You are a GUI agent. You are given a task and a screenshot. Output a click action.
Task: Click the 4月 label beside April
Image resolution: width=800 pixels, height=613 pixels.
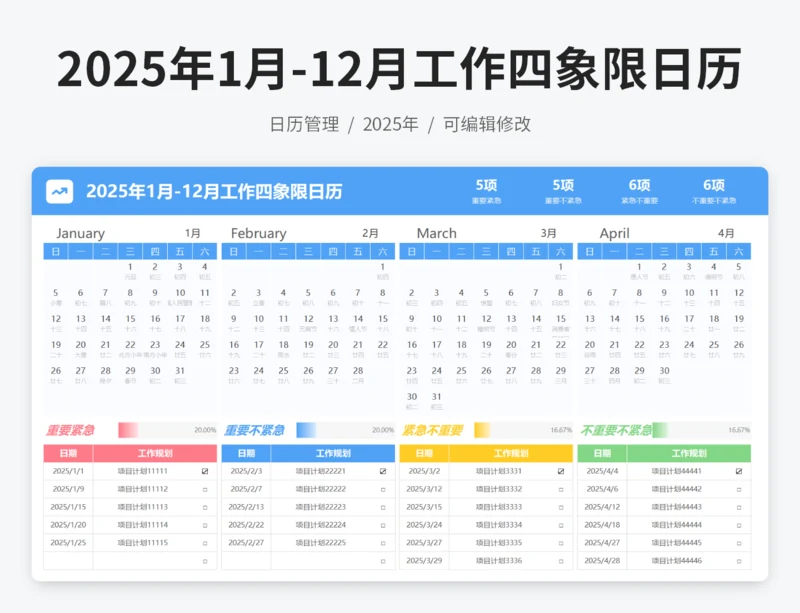pos(726,233)
